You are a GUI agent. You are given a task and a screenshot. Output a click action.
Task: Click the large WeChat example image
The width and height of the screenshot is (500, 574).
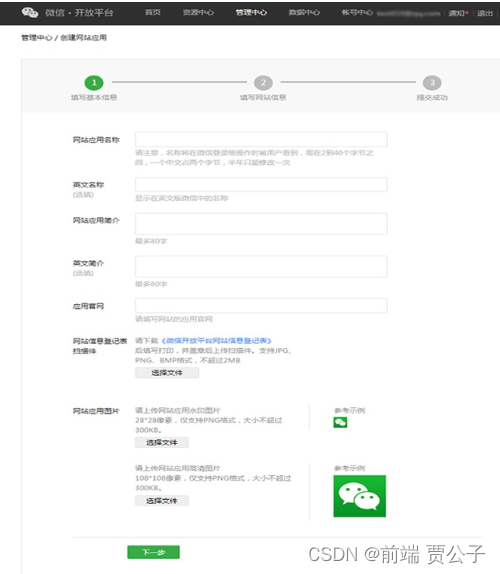[x=359, y=496]
